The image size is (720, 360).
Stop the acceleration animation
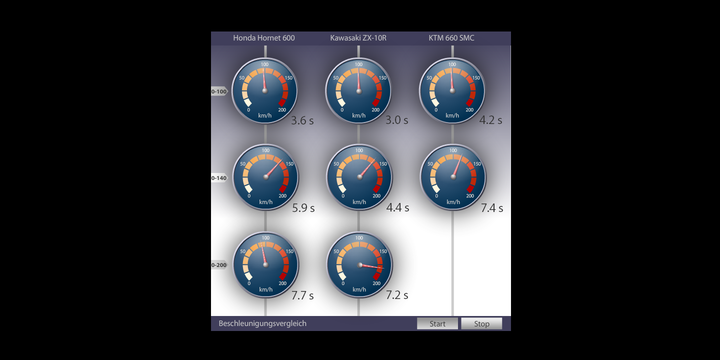pos(482,324)
